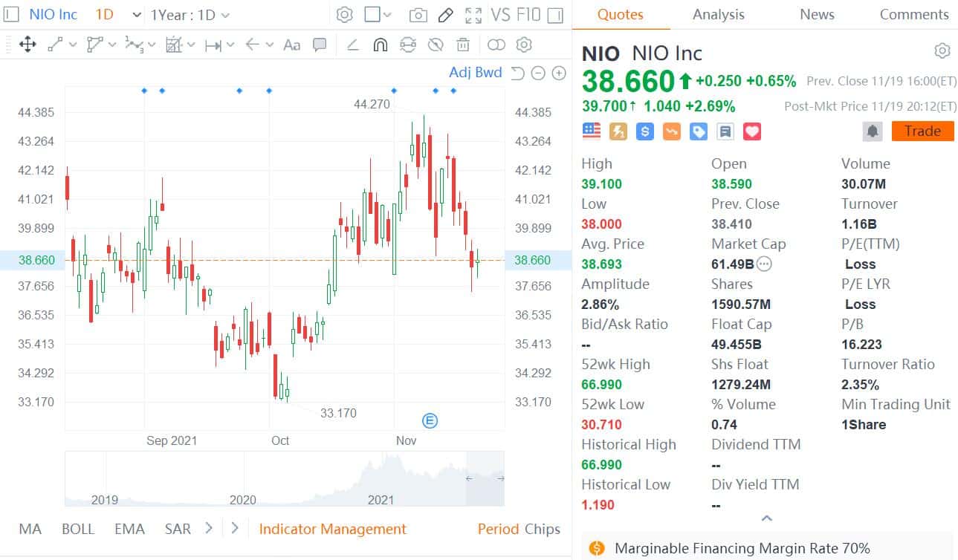Open the pencil drawing tool
The image size is (958, 560).
445,13
